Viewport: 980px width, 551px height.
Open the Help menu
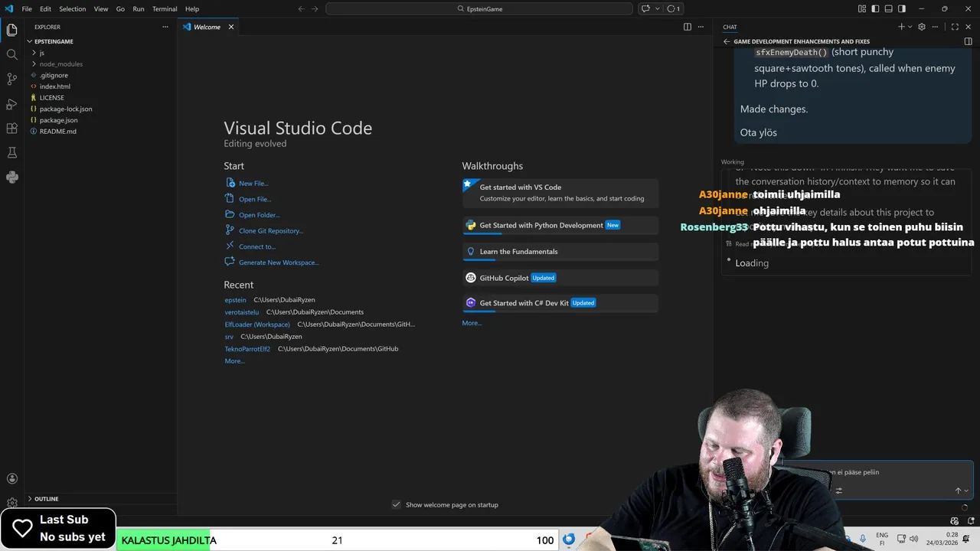pos(192,8)
